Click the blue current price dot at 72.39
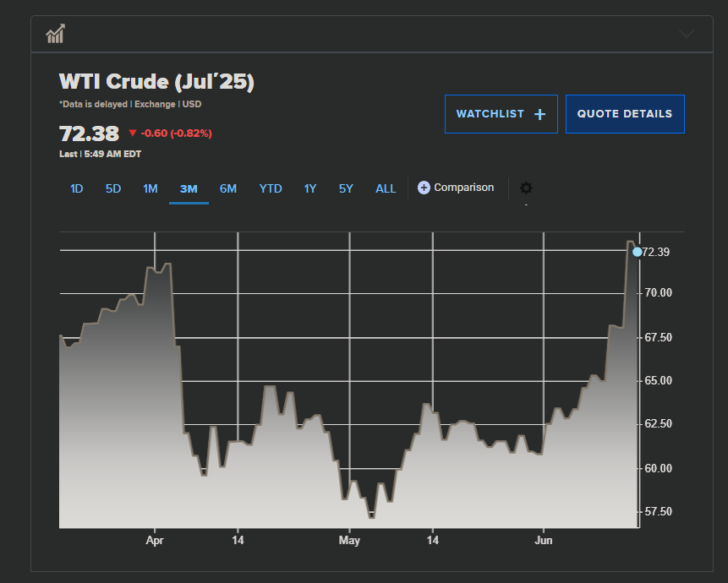The width and height of the screenshot is (728, 583). pos(637,252)
